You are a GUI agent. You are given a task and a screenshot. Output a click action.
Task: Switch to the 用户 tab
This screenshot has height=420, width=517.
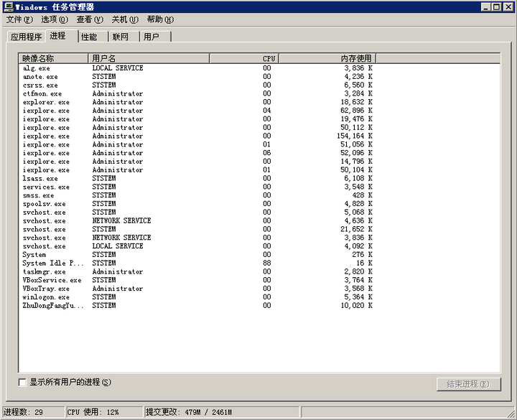tap(156, 37)
